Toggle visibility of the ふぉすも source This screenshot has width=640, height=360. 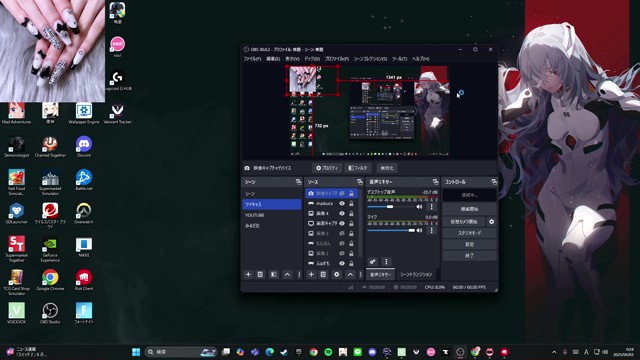(342, 263)
